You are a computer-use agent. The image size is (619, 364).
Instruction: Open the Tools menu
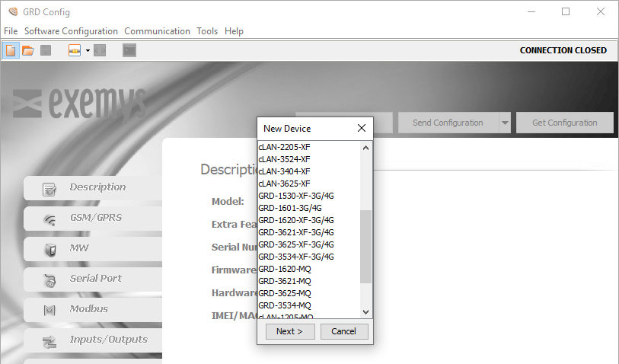(x=207, y=31)
